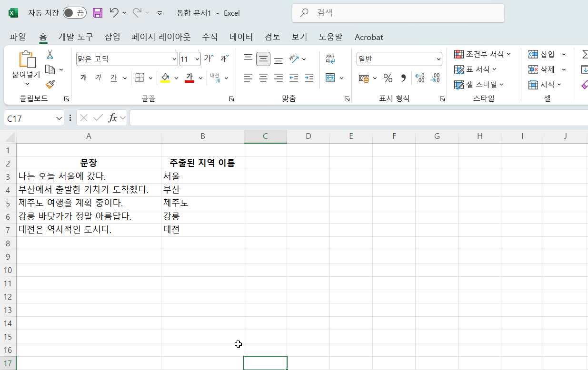The height and width of the screenshot is (370, 588).
Task: Select the Format Painter (서식 복사) icon
Action: (50, 85)
